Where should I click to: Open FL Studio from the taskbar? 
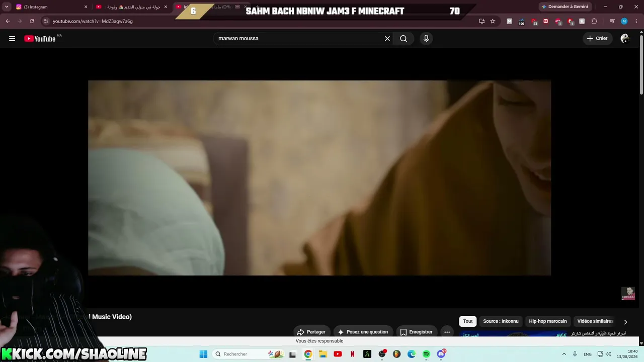click(396, 354)
